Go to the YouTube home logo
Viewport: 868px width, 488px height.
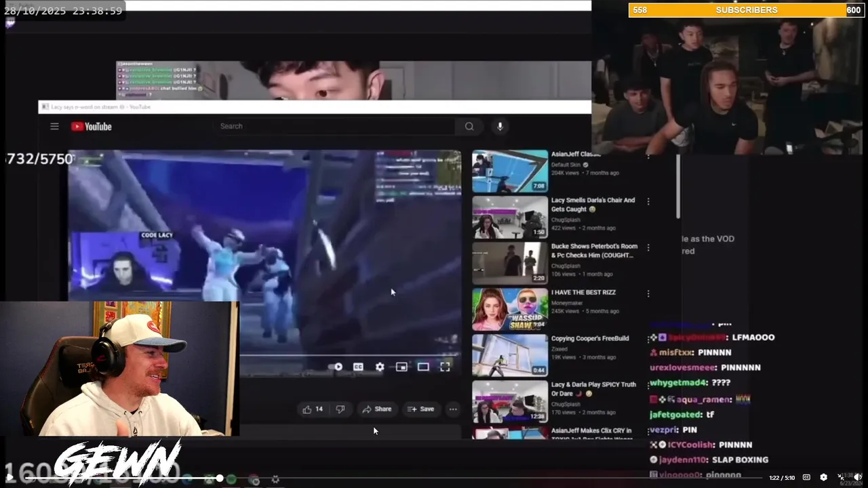(x=91, y=127)
